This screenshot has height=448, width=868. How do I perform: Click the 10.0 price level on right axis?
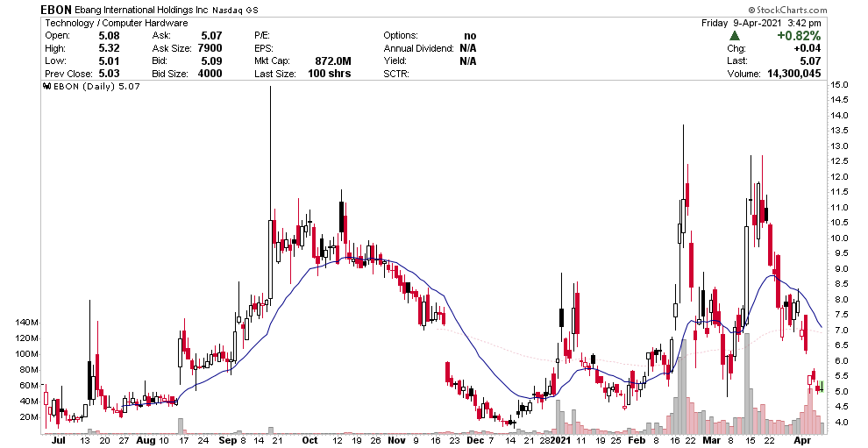[839, 238]
